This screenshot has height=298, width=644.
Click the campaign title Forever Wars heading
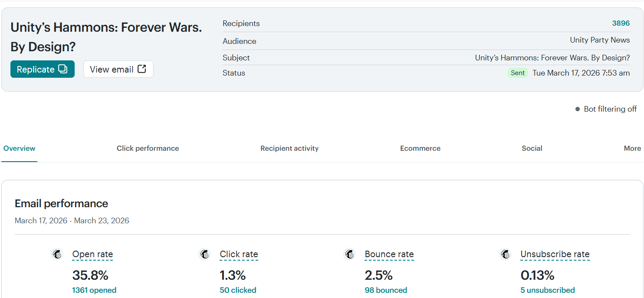[106, 37]
